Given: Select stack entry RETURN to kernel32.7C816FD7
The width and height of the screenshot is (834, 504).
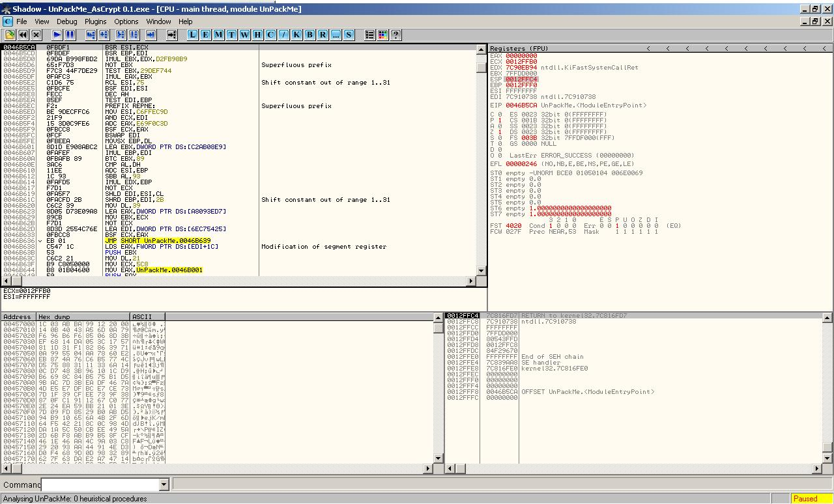Looking at the screenshot, I should 574,316.
